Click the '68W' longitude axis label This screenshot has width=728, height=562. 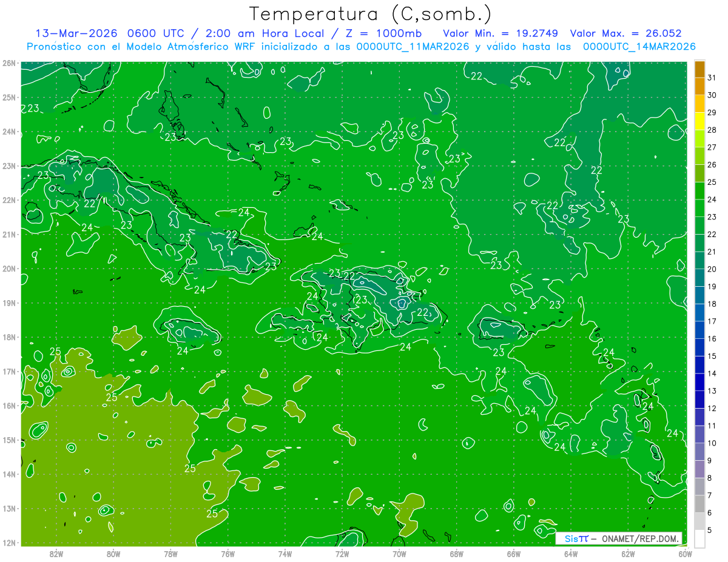[457, 554]
